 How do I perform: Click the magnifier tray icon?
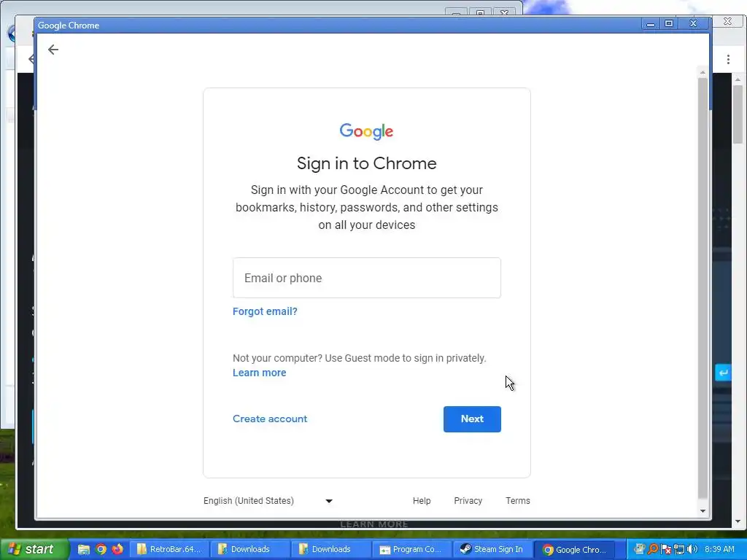(653, 549)
